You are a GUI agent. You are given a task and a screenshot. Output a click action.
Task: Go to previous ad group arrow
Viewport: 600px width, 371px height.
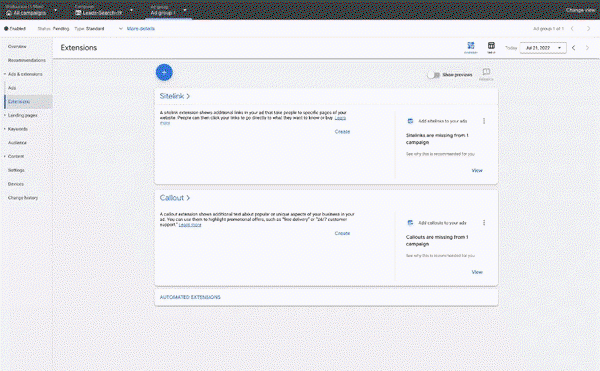[x=572, y=29]
